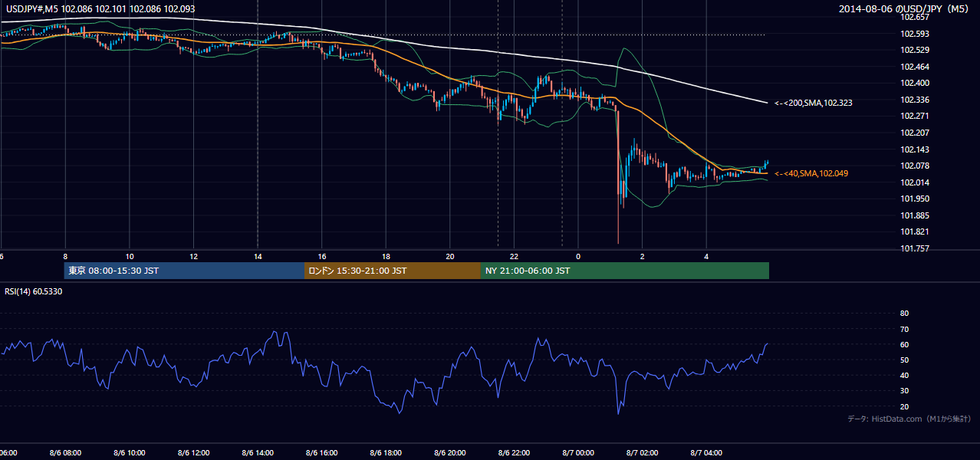980x460 pixels.
Task: Click time axis label 8/7 04:00
Action: click(x=707, y=452)
